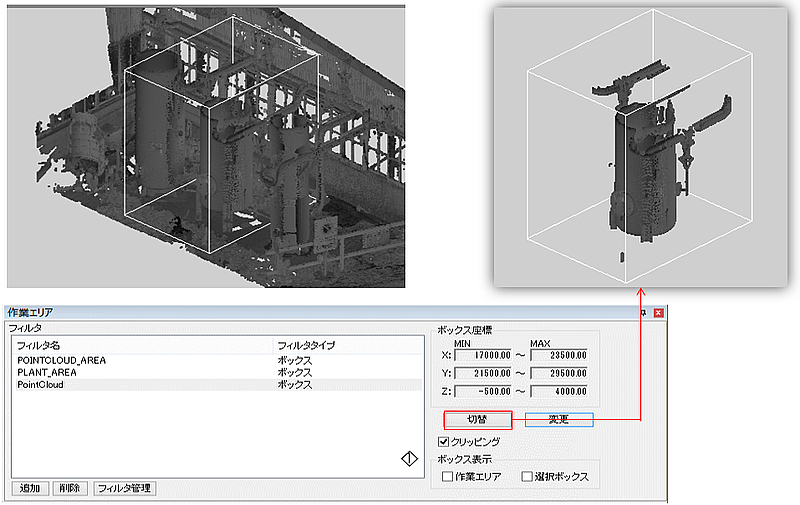Open フィルタ管理 filter management
800x505 pixels.
[x=124, y=488]
